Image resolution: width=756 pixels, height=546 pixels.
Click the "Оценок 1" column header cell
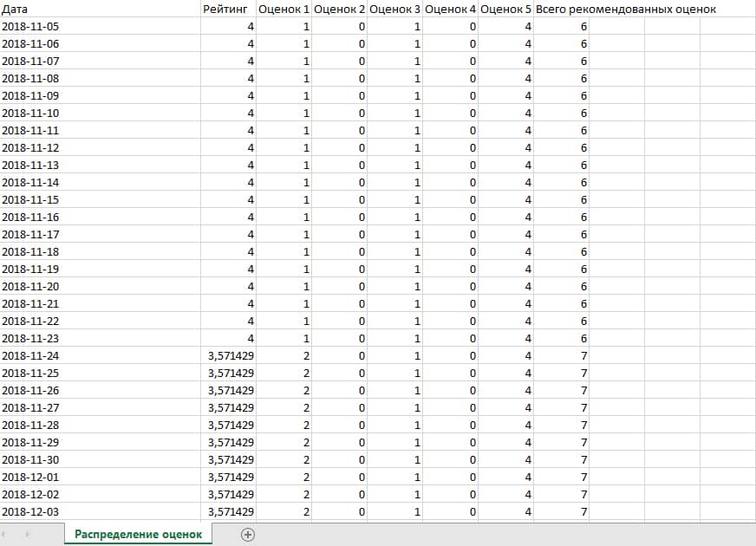point(283,10)
